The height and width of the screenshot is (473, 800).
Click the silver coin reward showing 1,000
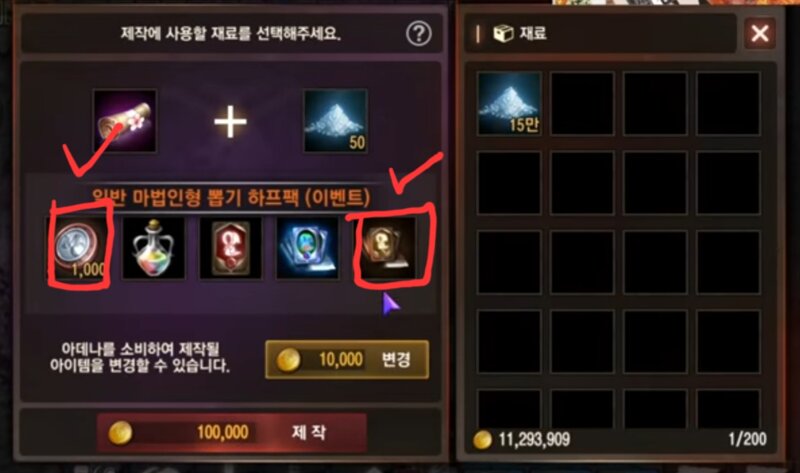click(78, 248)
